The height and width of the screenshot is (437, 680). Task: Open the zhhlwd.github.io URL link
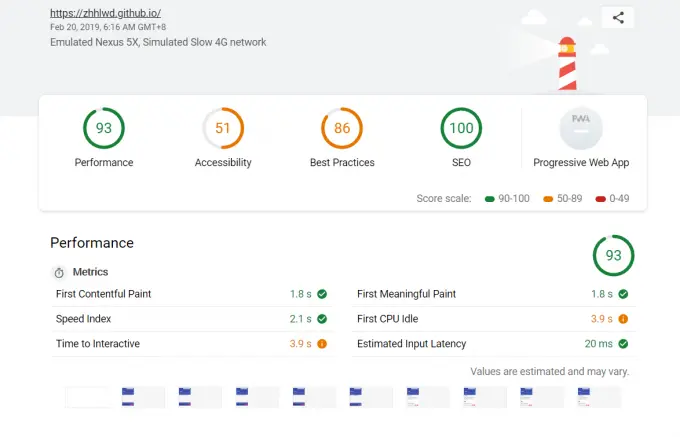pyautogui.click(x=105, y=13)
